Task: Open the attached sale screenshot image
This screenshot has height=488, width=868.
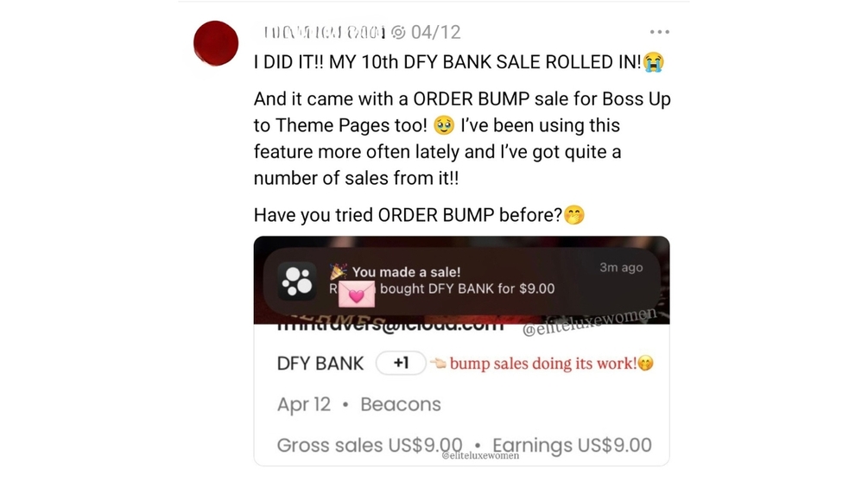Action: coord(462,351)
